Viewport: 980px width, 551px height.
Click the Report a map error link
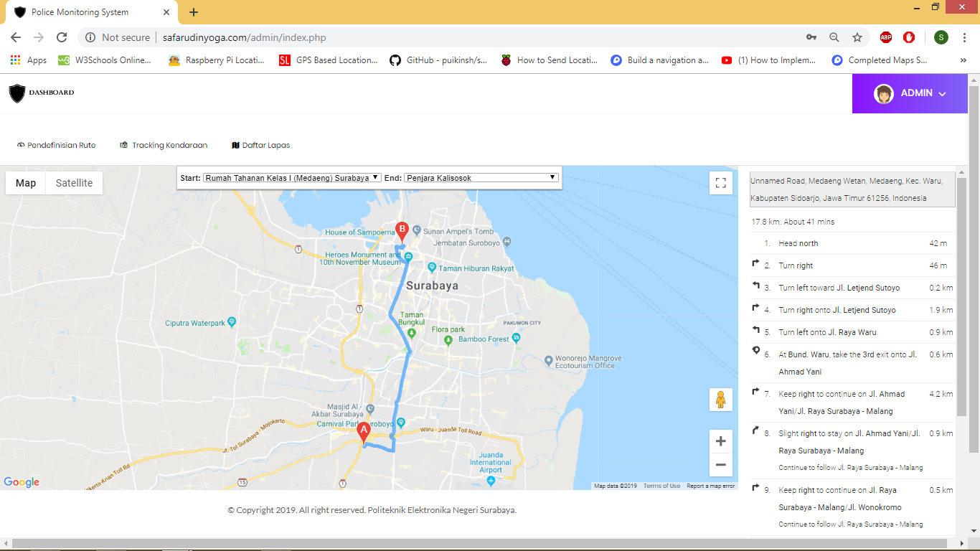[x=710, y=486]
